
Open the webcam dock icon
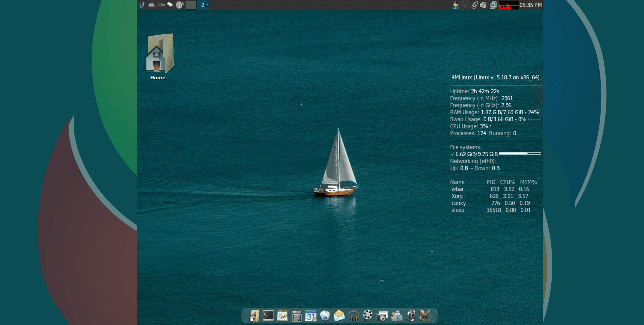coord(411,316)
